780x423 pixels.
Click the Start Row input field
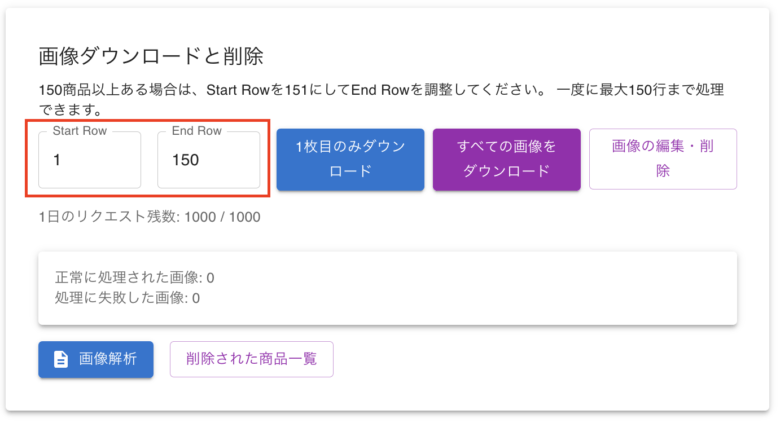tap(90, 159)
